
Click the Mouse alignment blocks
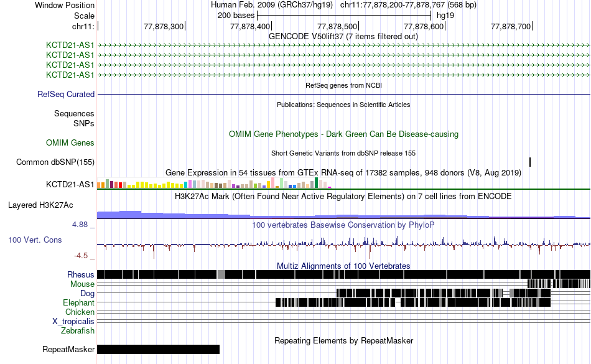[559, 284]
